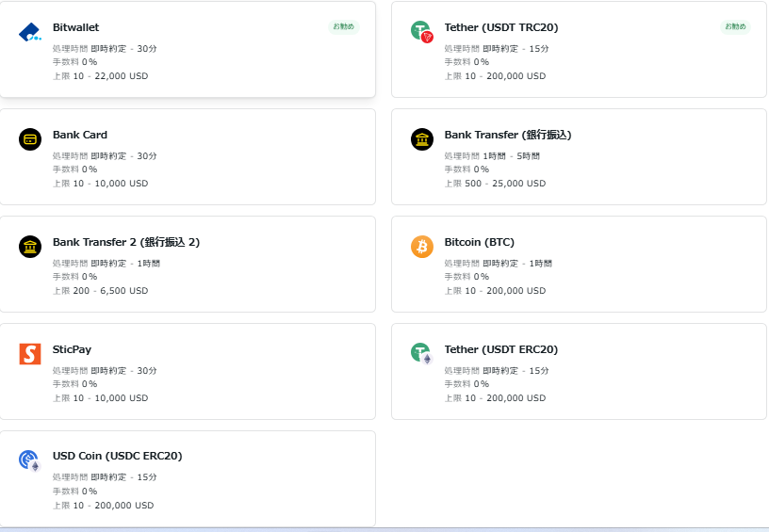The width and height of the screenshot is (769, 532).
Task: Click SticPay fee 手数料 0% line
Action: pos(75,383)
